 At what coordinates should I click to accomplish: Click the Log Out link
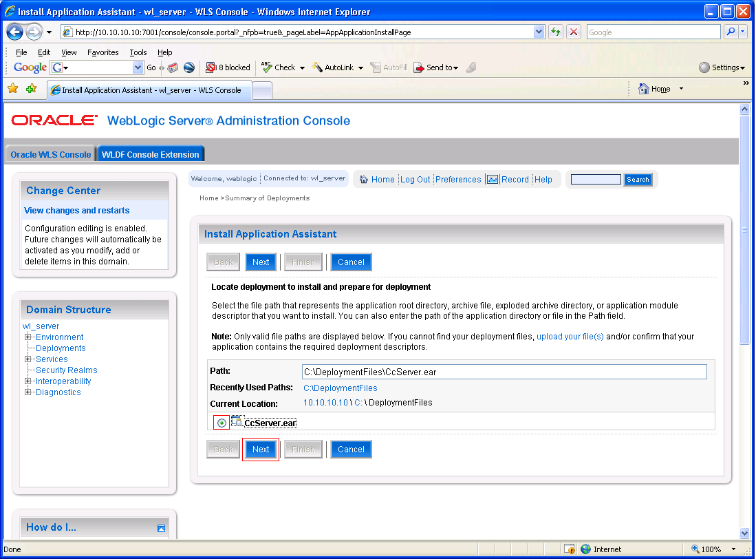[x=415, y=180]
